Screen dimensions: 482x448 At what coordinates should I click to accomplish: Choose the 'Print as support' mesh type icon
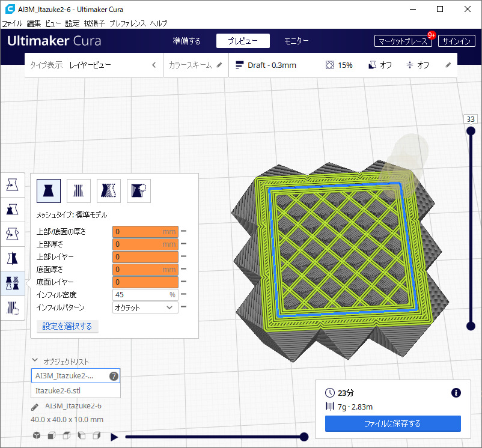pos(78,191)
